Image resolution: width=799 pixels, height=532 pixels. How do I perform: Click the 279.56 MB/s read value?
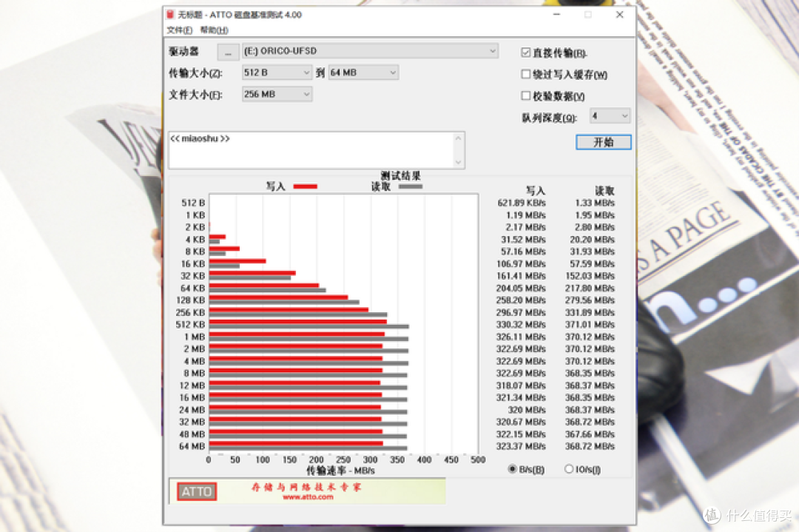click(x=590, y=300)
